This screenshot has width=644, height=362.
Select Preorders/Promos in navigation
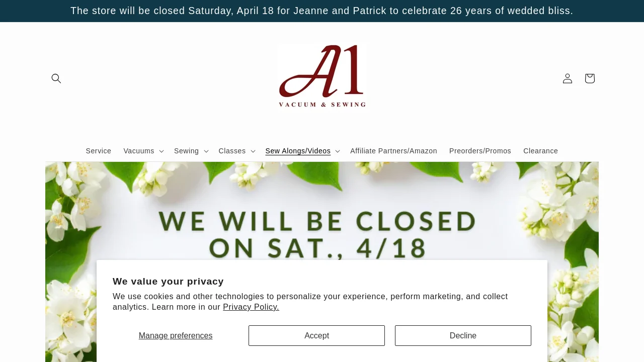pyautogui.click(x=480, y=151)
